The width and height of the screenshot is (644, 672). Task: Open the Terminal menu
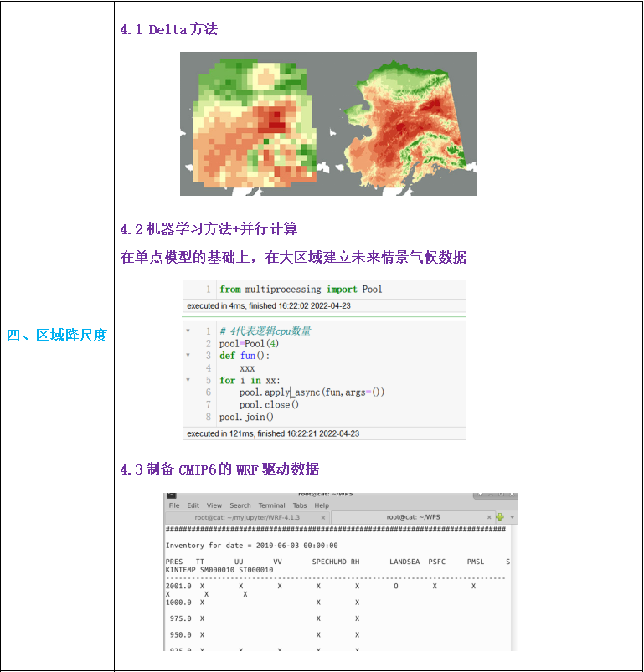pos(271,505)
